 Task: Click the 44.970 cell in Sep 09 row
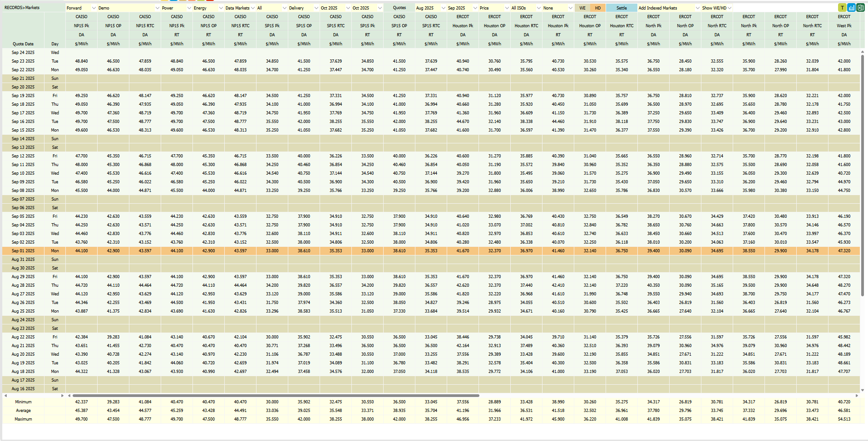(844, 182)
